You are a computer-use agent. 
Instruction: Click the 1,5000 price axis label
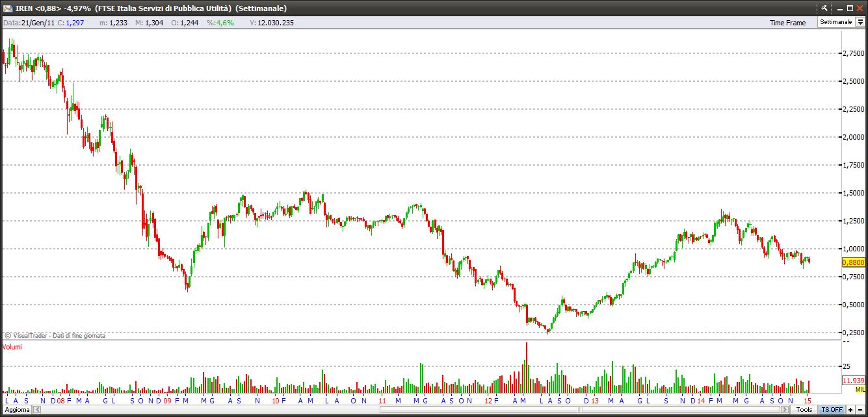click(x=853, y=193)
